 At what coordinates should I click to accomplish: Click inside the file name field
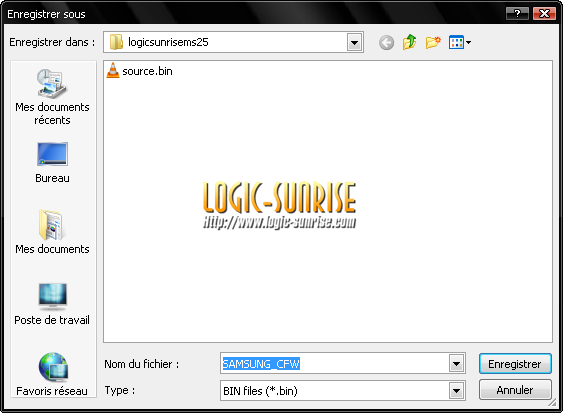click(x=335, y=364)
